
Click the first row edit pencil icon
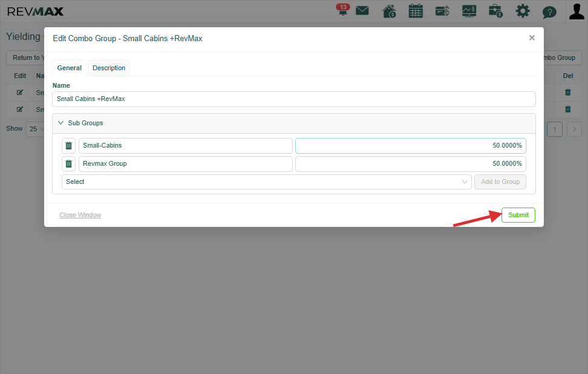point(20,92)
